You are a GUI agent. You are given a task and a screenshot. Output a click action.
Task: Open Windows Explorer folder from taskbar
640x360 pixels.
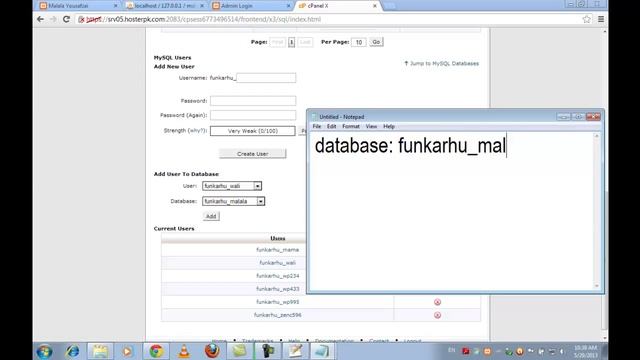pos(100,351)
